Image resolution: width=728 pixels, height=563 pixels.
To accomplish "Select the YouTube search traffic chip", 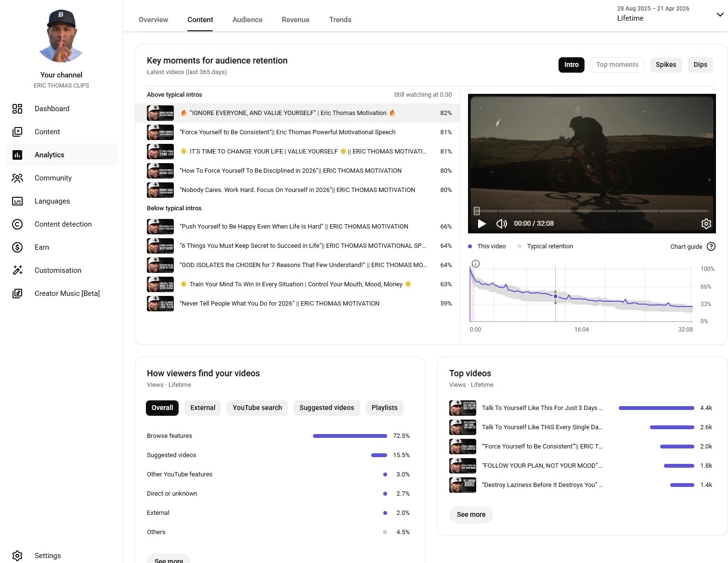I will point(257,408).
